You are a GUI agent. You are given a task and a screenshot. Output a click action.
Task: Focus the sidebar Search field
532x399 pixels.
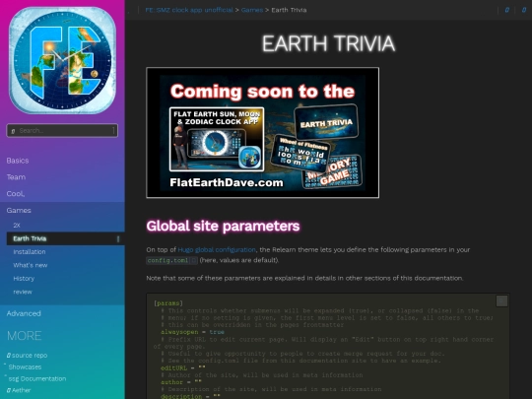pos(62,131)
